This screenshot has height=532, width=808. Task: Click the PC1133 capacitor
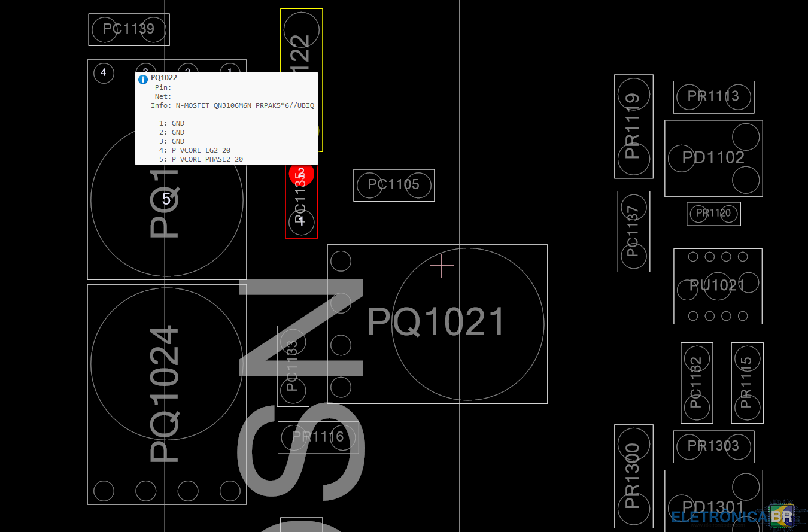[293, 366]
